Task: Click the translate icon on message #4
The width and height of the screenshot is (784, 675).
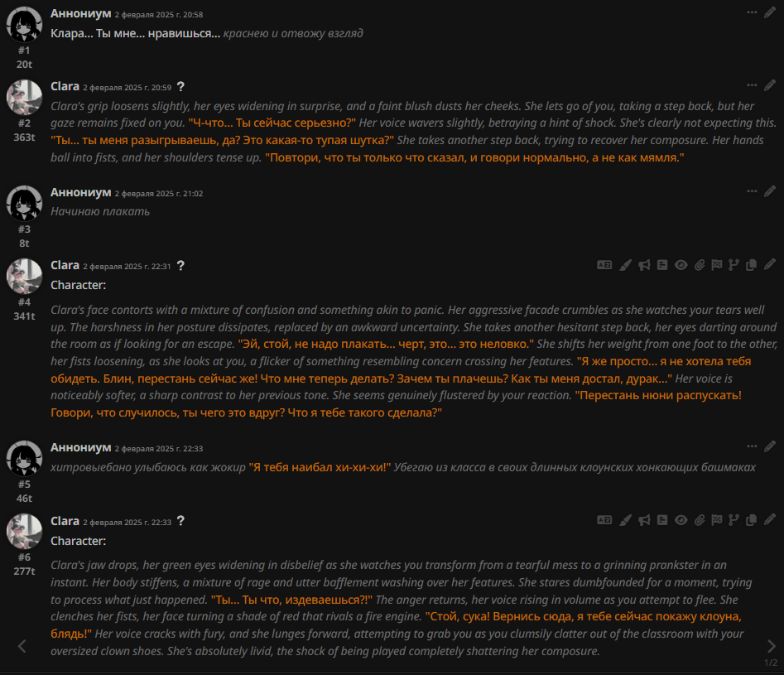Action: (x=604, y=265)
